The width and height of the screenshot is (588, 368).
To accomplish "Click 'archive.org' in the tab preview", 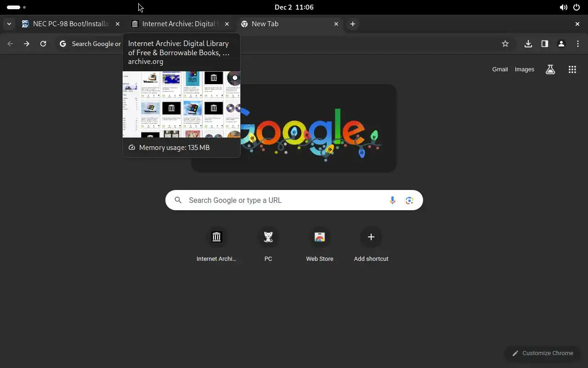I will [x=146, y=62].
